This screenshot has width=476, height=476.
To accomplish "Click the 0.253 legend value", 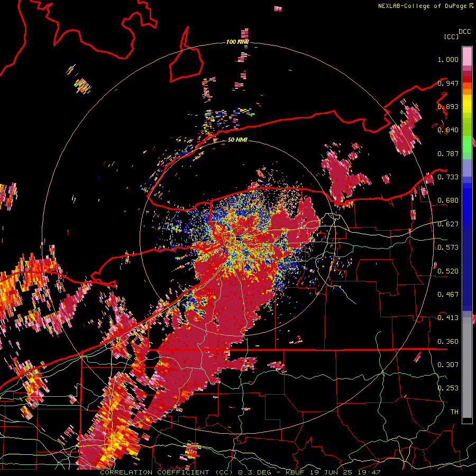I will (x=448, y=388).
